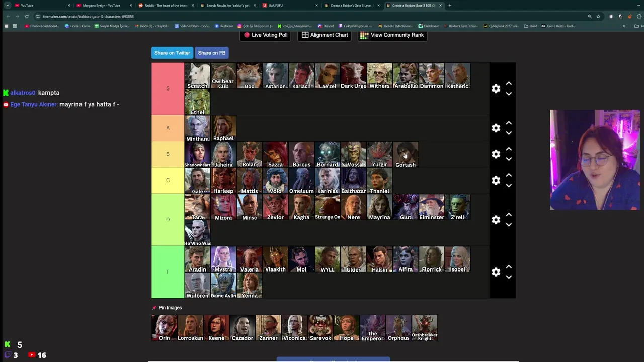
Task: Click the zoom magnifier in address bar
Action: pos(590,16)
